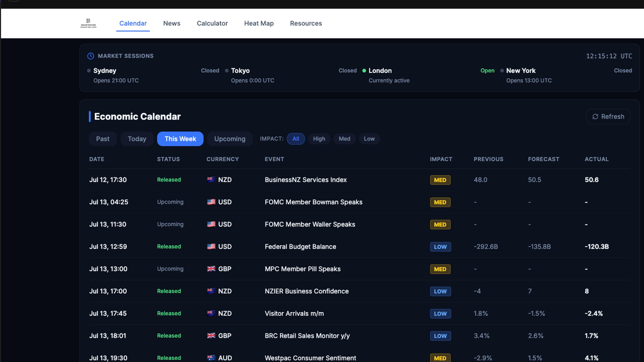Click the Australian flag in Westpac Consumer Sentiment row

[211, 358]
